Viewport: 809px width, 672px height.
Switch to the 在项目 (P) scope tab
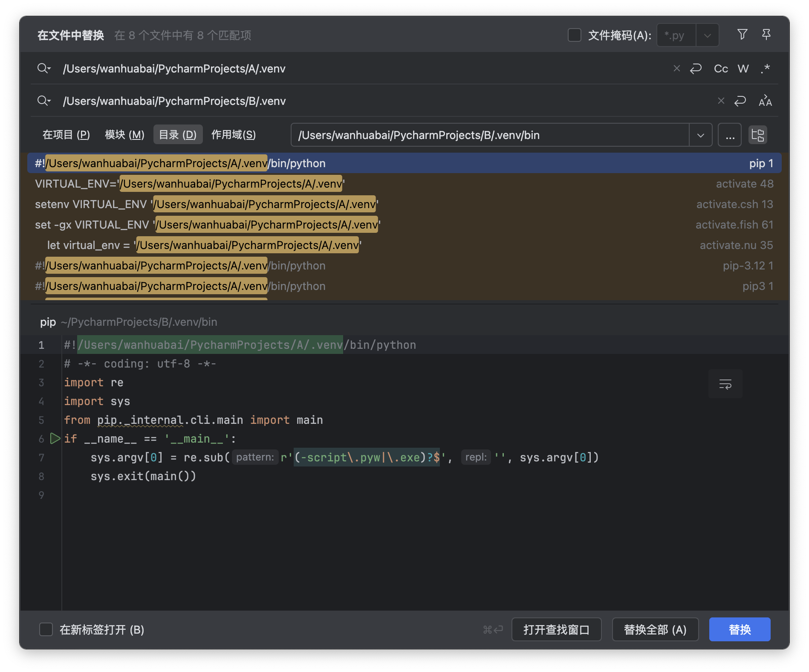[x=66, y=135]
